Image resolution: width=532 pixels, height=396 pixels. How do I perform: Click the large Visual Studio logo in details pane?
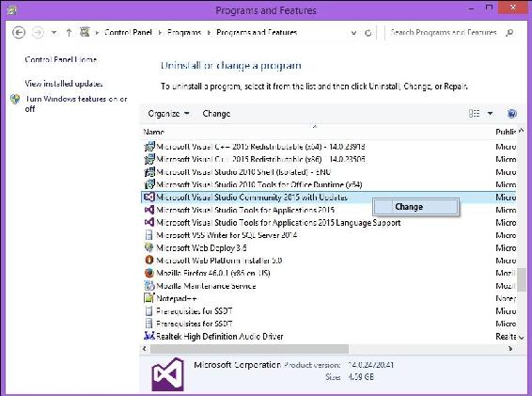(168, 374)
